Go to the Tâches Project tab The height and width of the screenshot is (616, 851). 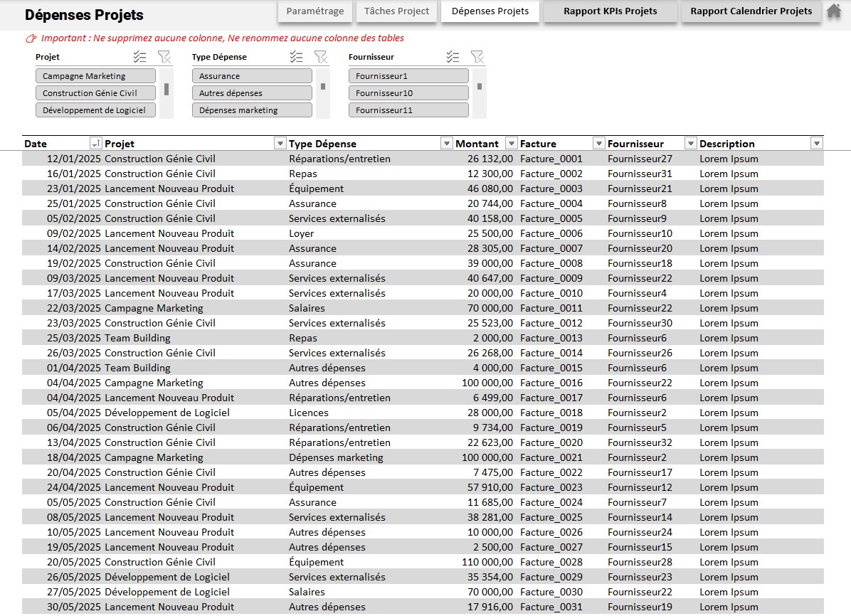[x=396, y=11]
